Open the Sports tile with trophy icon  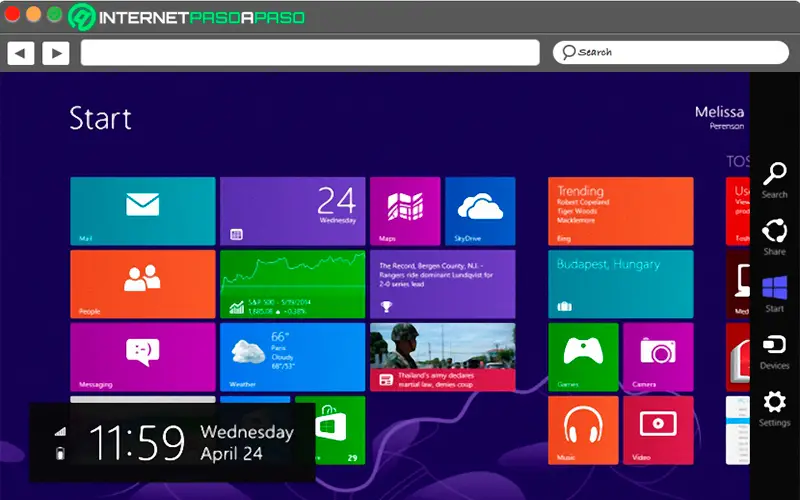(443, 284)
